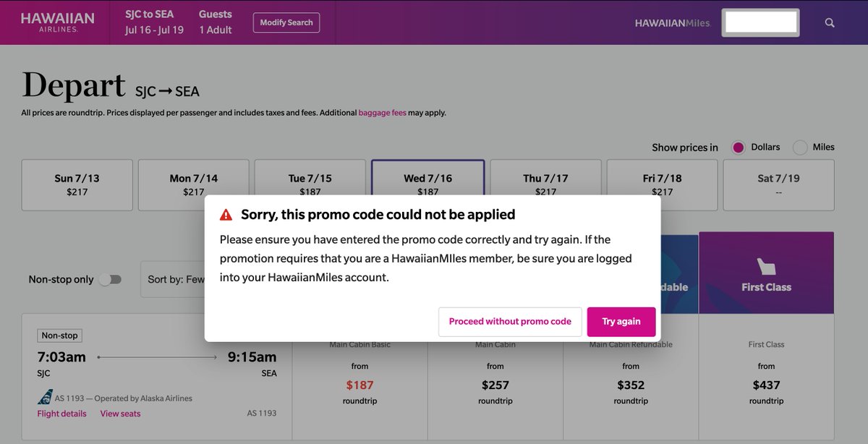
Task: Click the Try again button
Action: [621, 322]
